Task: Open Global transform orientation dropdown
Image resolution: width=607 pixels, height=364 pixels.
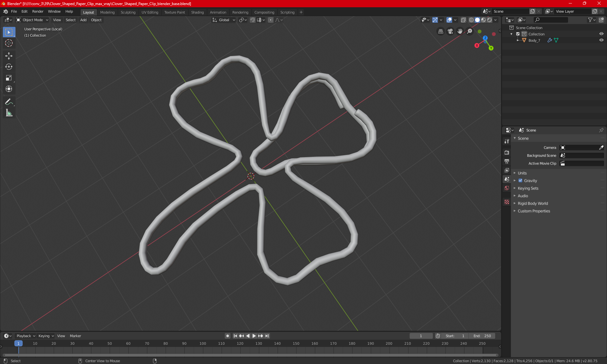Action: coord(224,20)
